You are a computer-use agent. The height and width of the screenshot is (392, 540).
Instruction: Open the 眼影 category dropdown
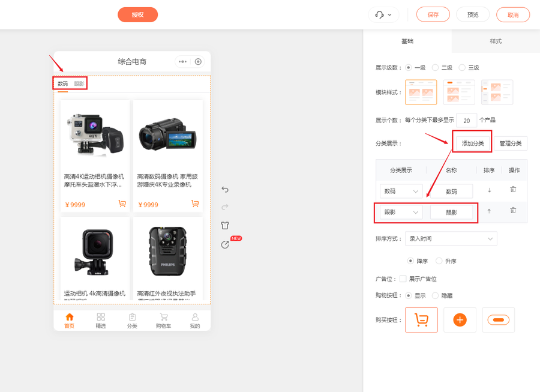pyautogui.click(x=400, y=211)
